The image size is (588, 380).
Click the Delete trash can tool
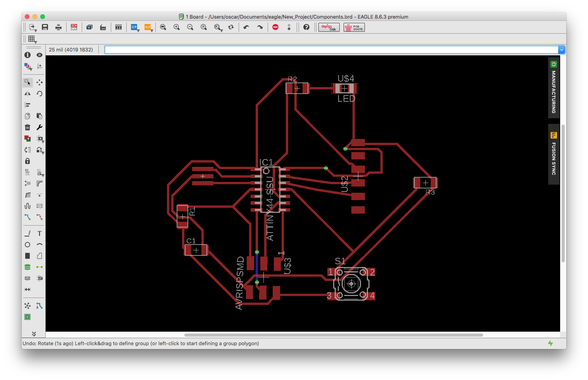(x=28, y=127)
